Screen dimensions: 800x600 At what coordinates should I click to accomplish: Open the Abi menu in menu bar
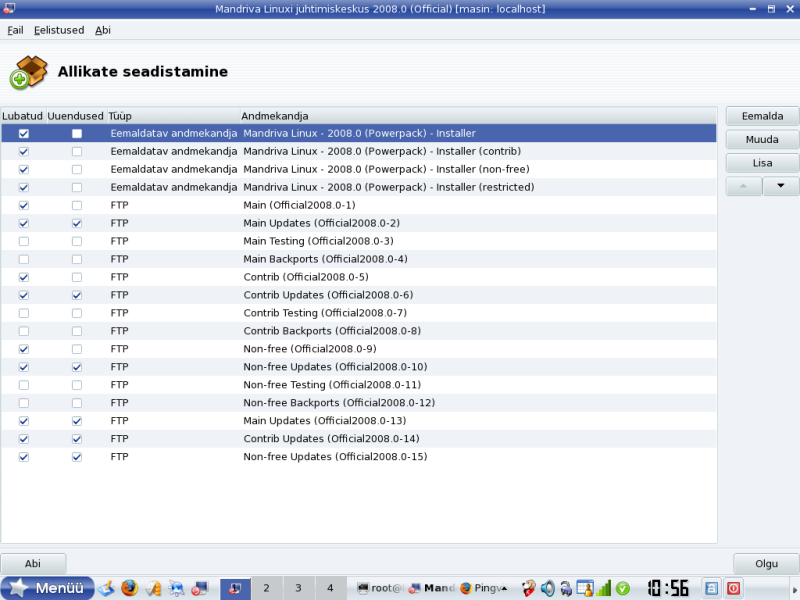tap(103, 30)
